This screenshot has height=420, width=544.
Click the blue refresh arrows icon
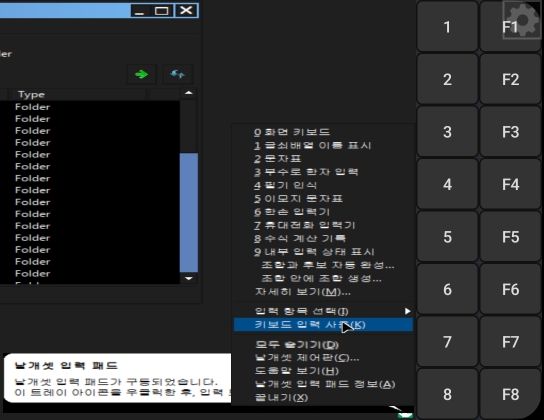(x=178, y=74)
